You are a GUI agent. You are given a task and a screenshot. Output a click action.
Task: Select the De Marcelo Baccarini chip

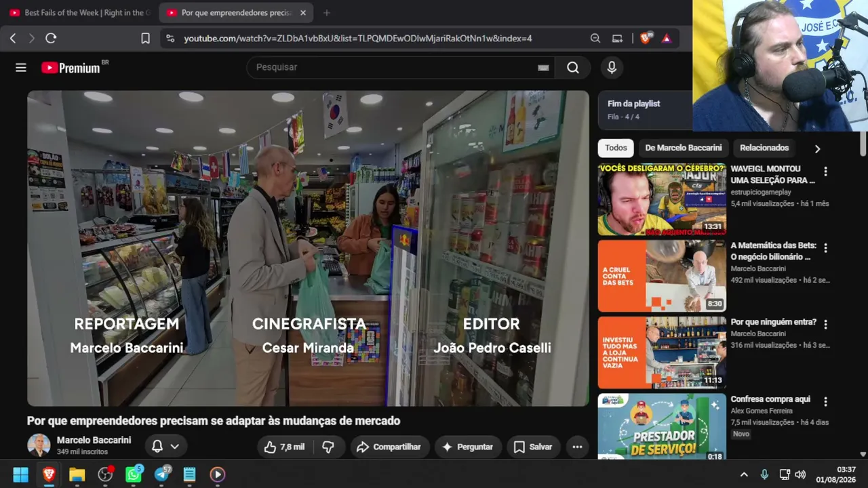tap(683, 148)
